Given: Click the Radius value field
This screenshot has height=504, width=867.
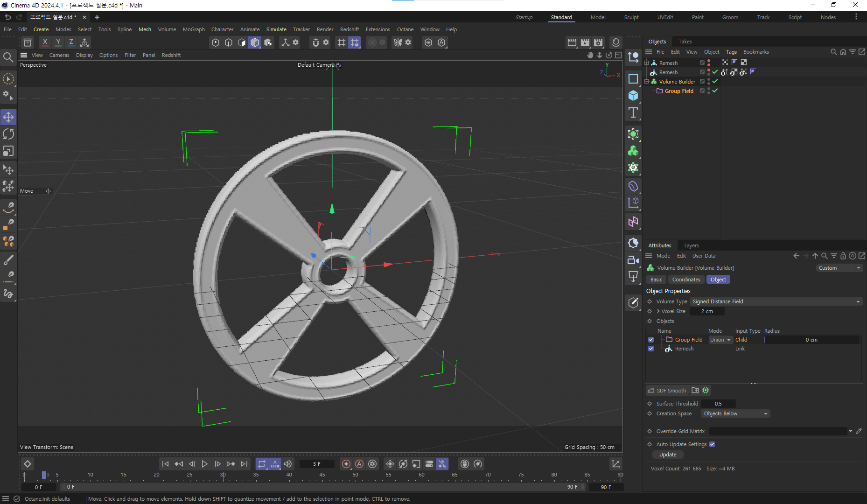Looking at the screenshot, I should pyautogui.click(x=811, y=340).
